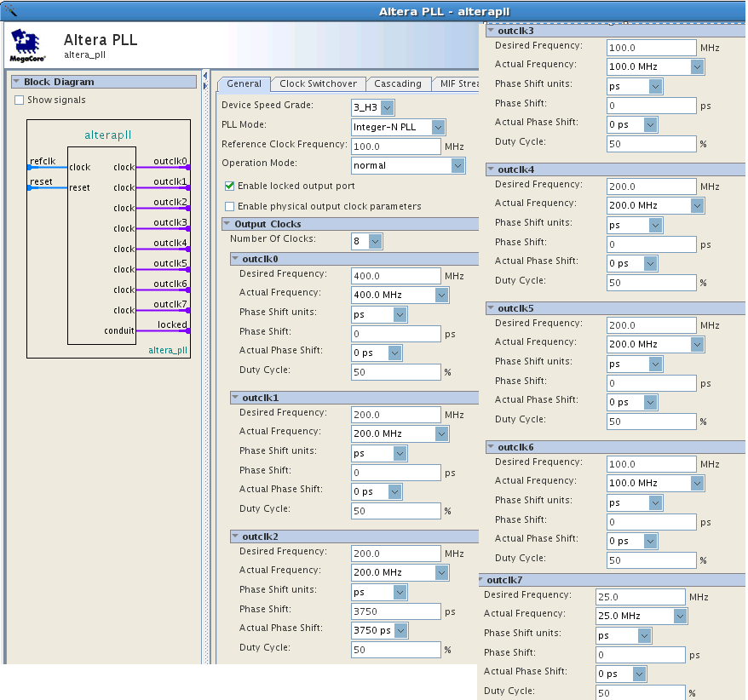The width and height of the screenshot is (748, 700).
Task: Click the collapse-left arrow on the panel splitter
Action: pyautogui.click(x=204, y=76)
